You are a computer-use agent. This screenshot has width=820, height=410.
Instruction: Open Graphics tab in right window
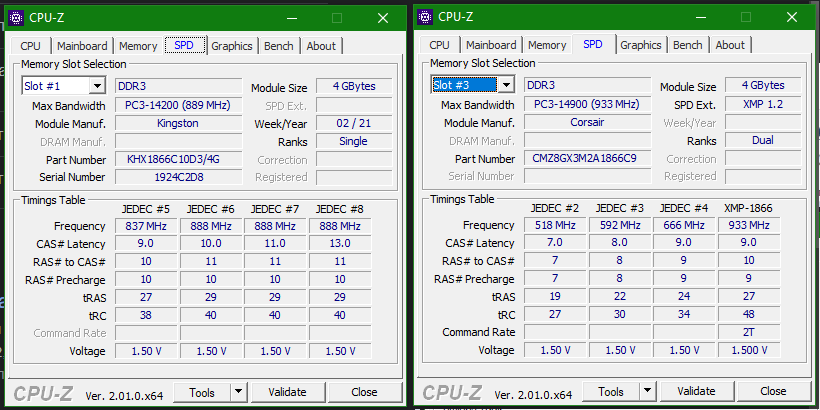641,45
